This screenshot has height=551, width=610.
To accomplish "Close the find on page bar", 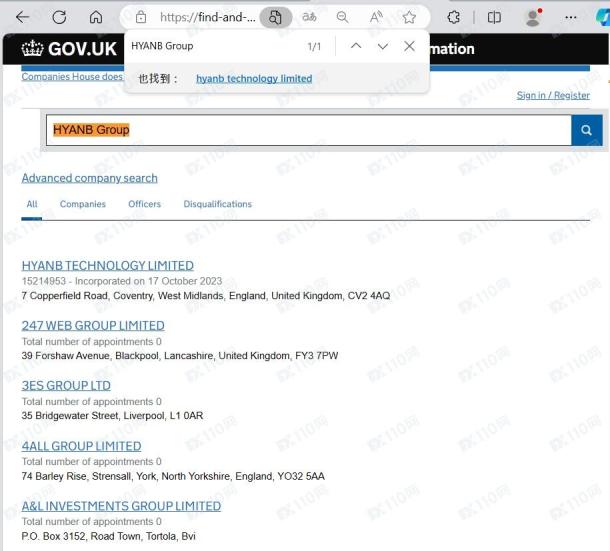I will click(409, 46).
